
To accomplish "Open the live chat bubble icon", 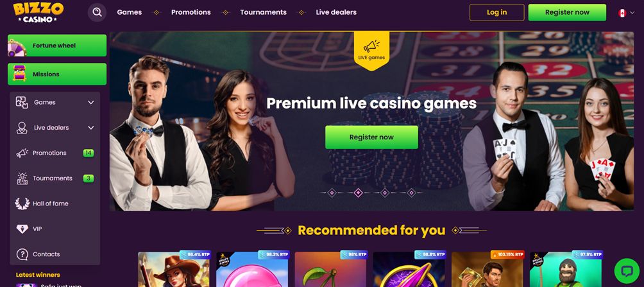I will (627, 270).
